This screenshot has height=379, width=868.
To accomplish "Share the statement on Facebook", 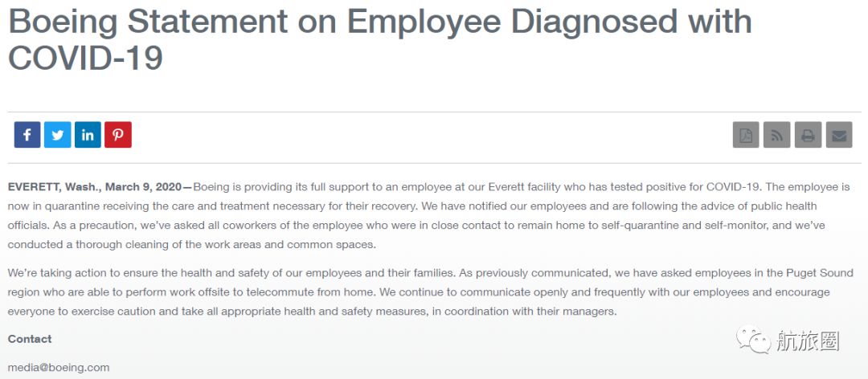I will click(27, 135).
